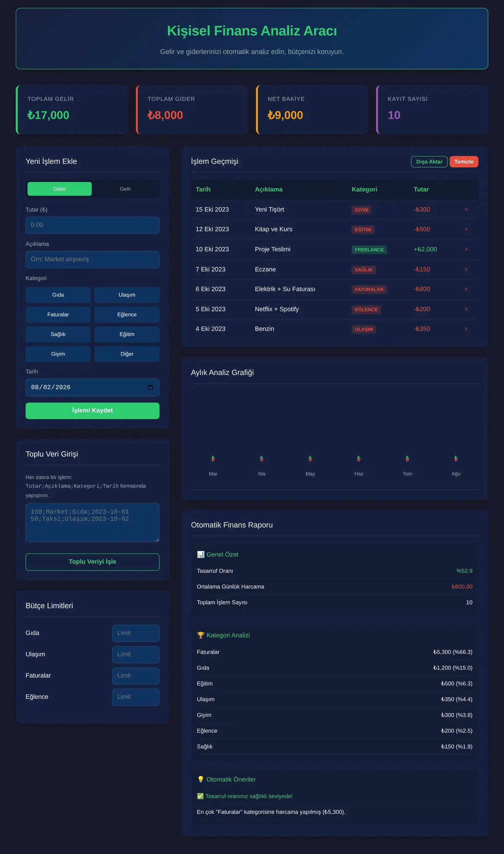Select the Giyim category

click(x=58, y=354)
